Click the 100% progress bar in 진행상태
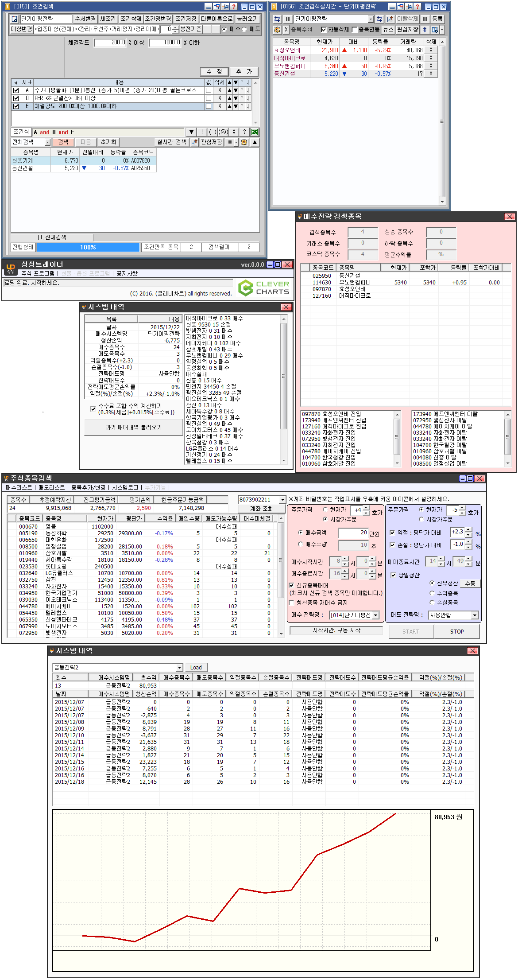 coord(88,247)
